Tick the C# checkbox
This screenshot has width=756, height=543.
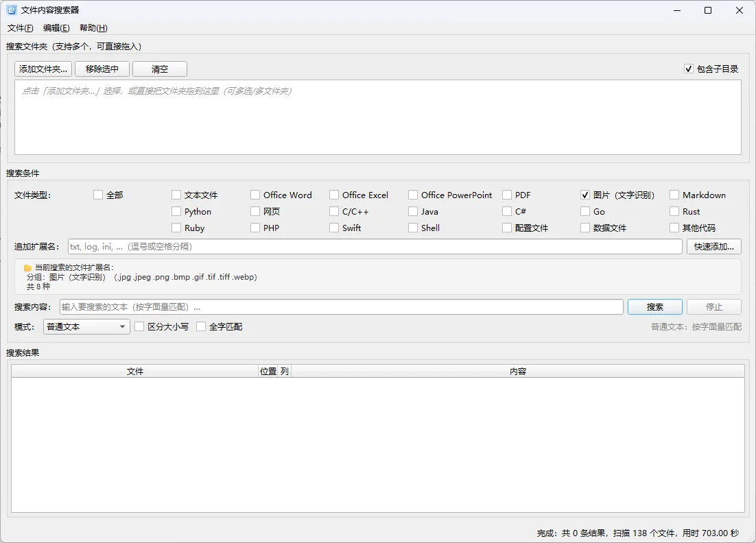pos(507,211)
